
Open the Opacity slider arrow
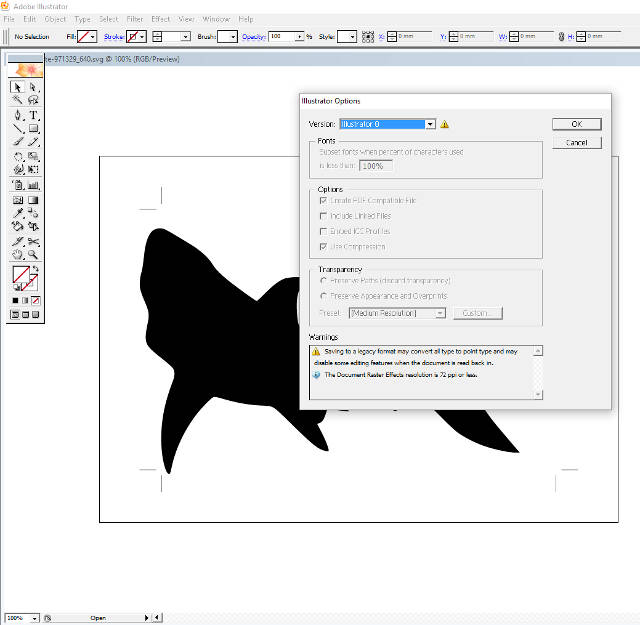(x=300, y=37)
